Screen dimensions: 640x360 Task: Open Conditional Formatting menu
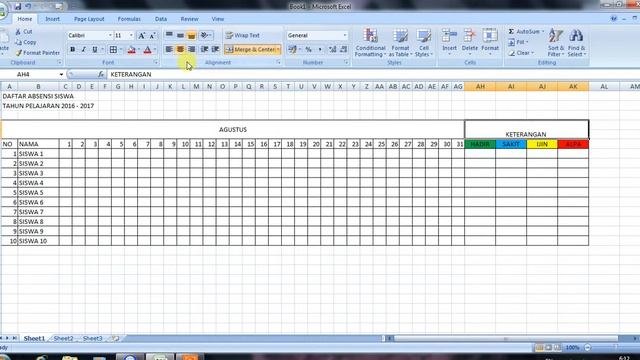(x=370, y=43)
